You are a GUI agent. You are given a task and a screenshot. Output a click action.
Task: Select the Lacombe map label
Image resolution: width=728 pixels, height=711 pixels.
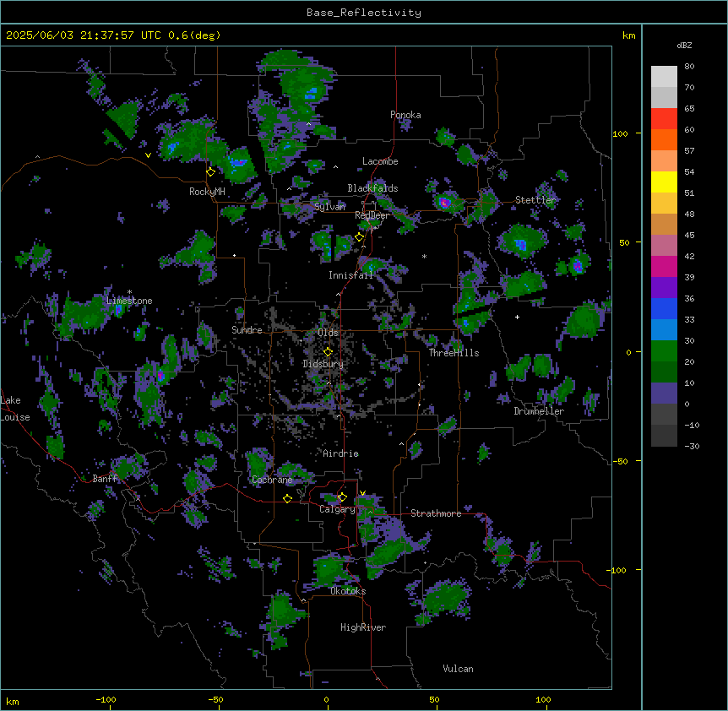tap(380, 161)
